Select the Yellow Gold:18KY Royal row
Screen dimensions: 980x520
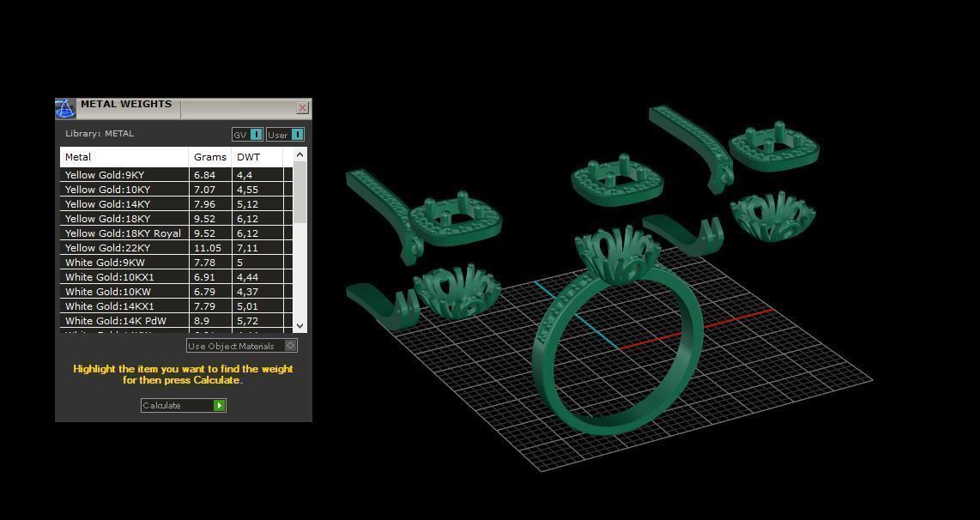176,233
